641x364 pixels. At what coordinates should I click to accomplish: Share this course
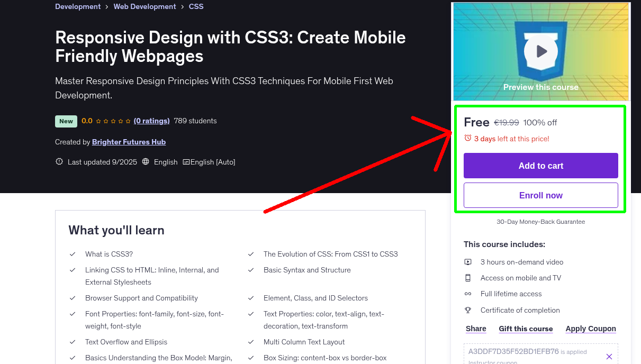coord(476,329)
